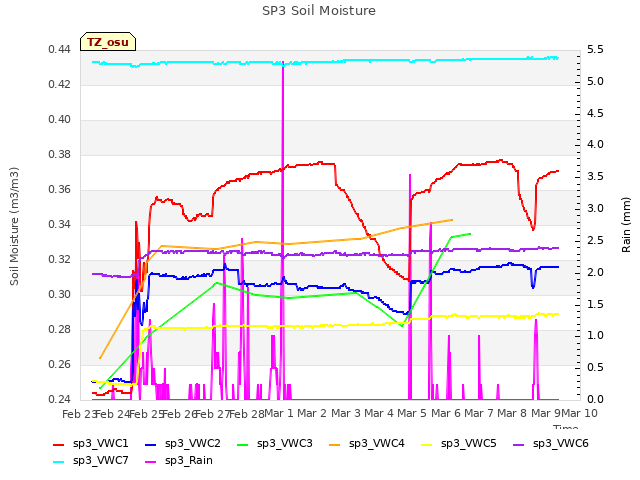Toggle the sp3_VWC1 legend entry
640x480 pixels.
[x=91, y=444]
